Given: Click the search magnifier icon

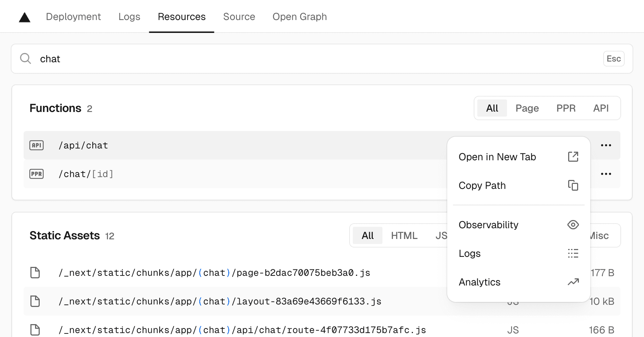Looking at the screenshot, I should [x=25, y=58].
